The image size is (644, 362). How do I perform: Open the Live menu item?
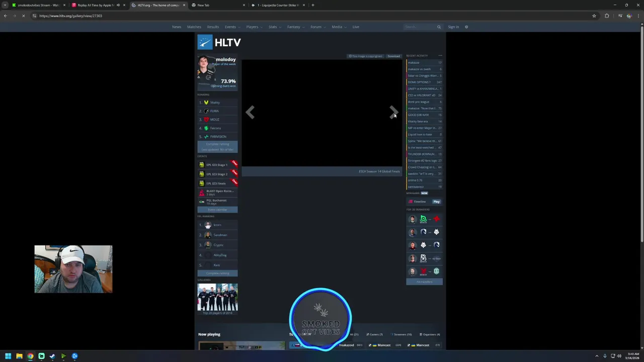[356, 27]
